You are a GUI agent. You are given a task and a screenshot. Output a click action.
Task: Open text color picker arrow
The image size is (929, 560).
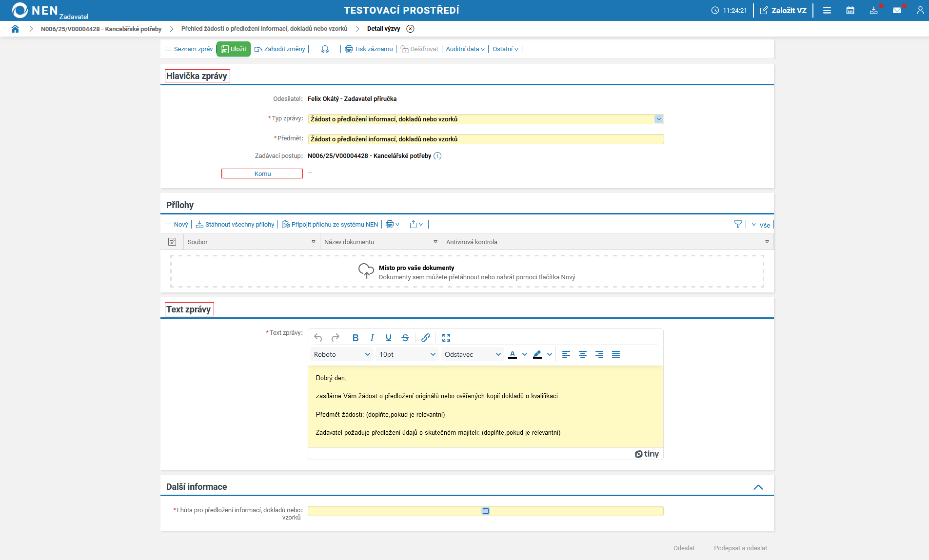pos(525,354)
